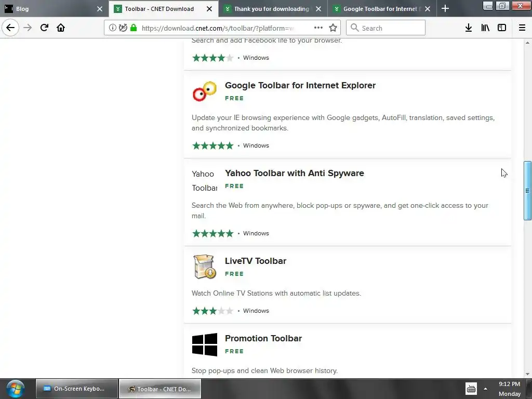Click FREE label under LiveTV Toolbar

tap(234, 274)
